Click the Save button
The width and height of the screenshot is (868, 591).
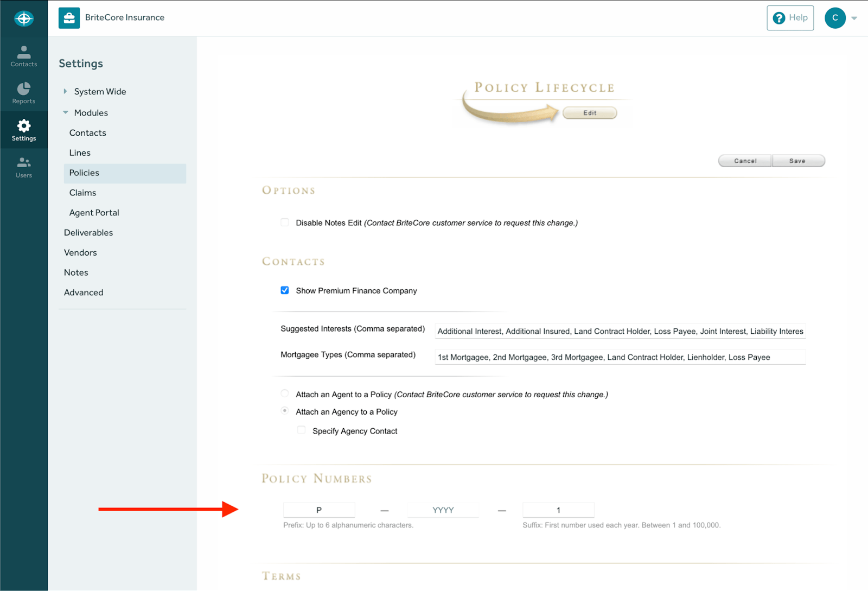tap(798, 161)
